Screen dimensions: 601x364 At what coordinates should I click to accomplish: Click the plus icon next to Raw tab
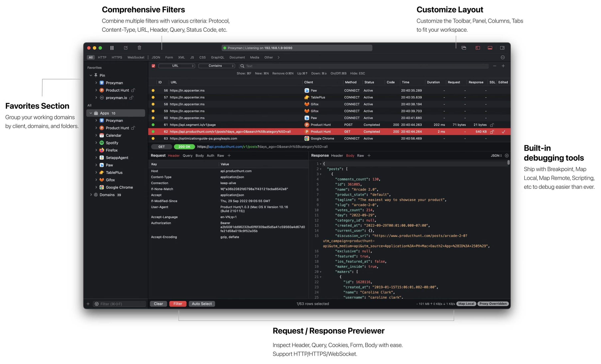click(x=229, y=155)
